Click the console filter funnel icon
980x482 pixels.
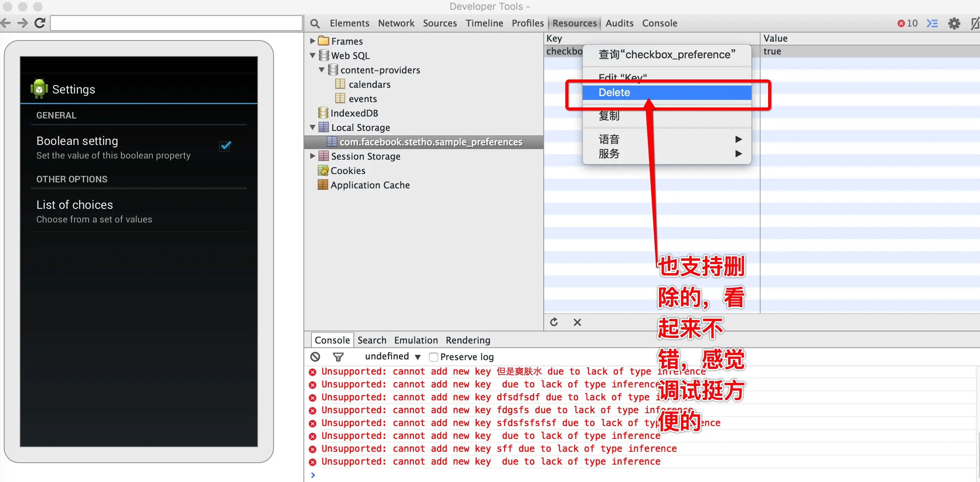pyautogui.click(x=338, y=357)
